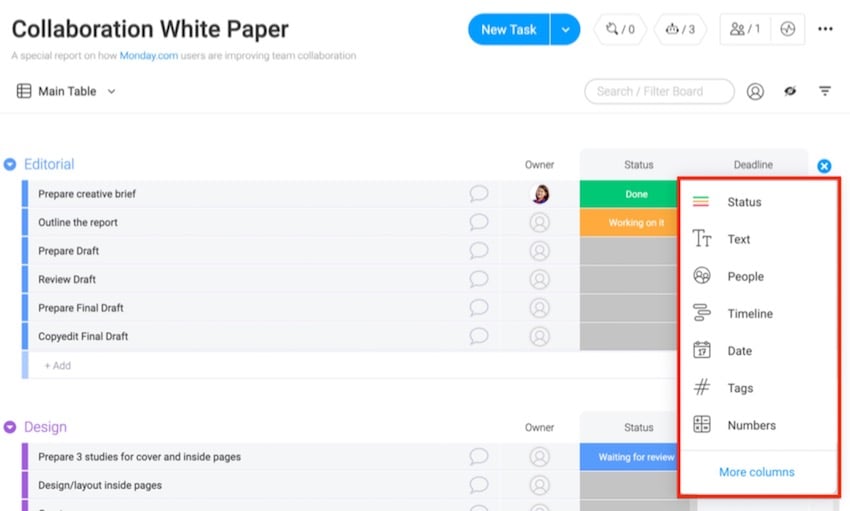Open the filter lines icon
Image resolution: width=850 pixels, height=511 pixels.
click(x=825, y=91)
